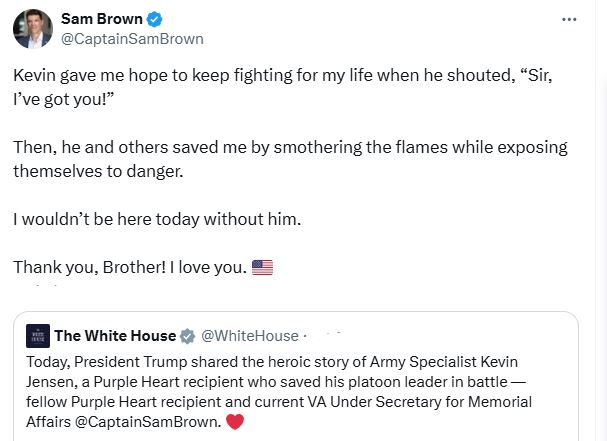Open The White House account name

coord(114,336)
